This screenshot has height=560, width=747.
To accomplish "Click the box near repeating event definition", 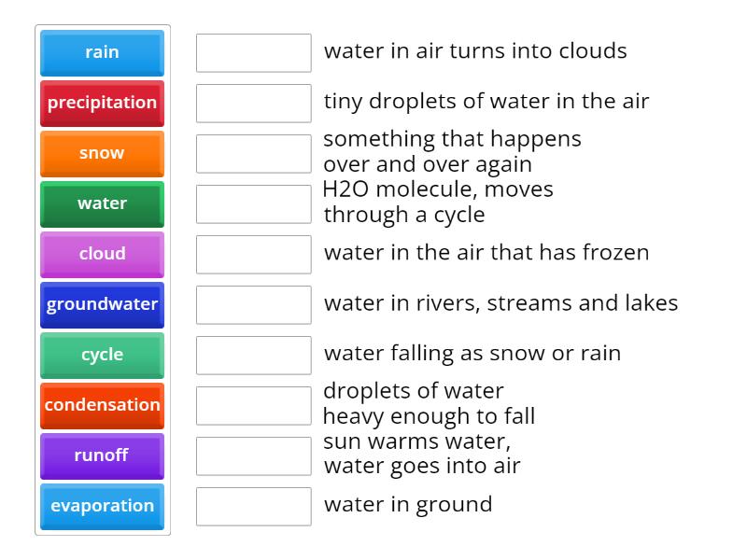I will (253, 153).
